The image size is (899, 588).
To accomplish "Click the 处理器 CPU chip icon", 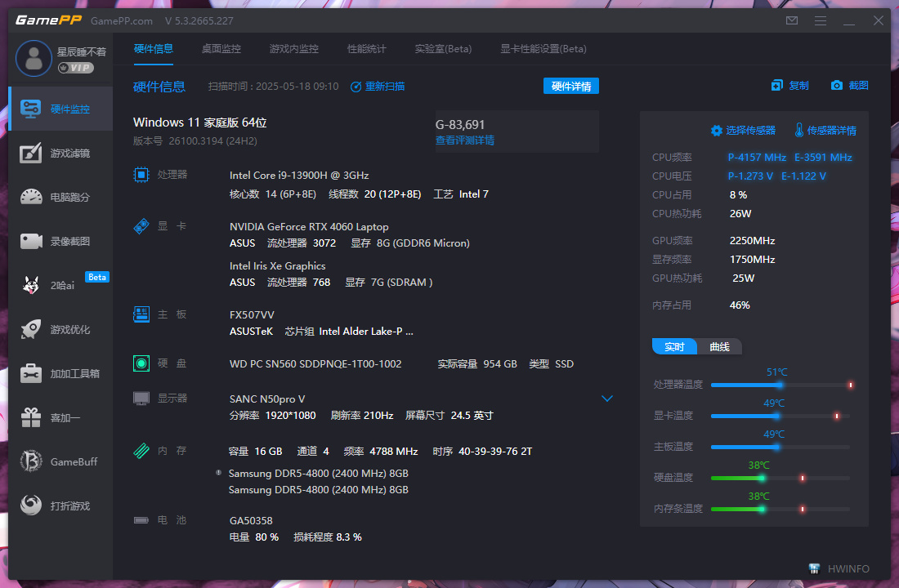I will point(141,174).
